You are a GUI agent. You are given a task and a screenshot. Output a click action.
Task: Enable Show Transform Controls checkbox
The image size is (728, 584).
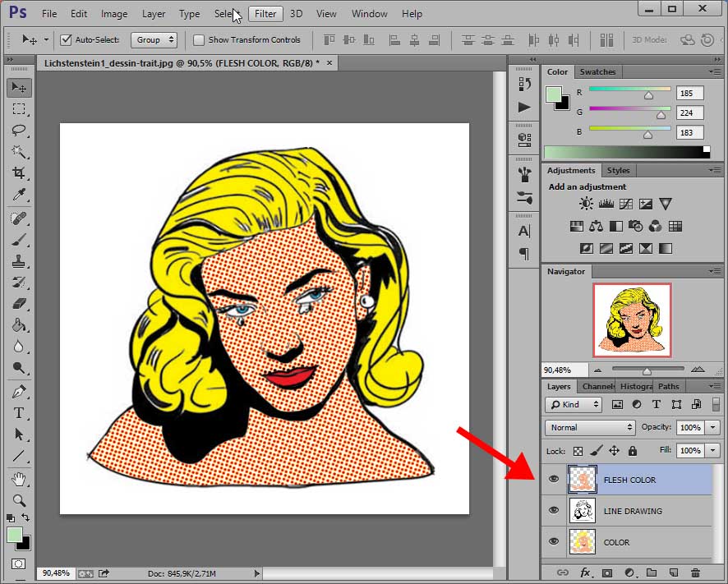[x=199, y=40]
